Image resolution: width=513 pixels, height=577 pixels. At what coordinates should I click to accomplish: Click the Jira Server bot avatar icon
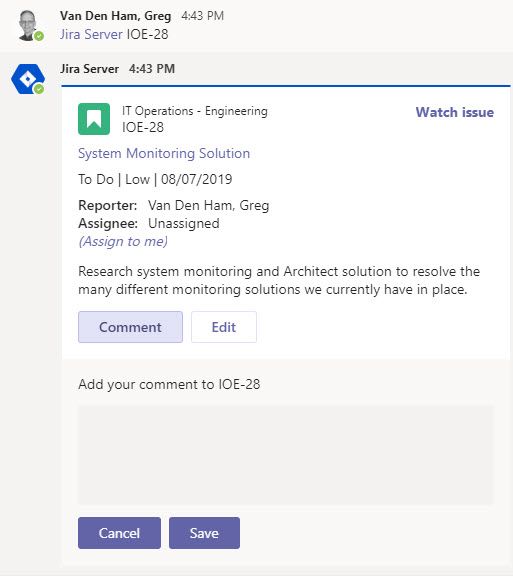28,79
